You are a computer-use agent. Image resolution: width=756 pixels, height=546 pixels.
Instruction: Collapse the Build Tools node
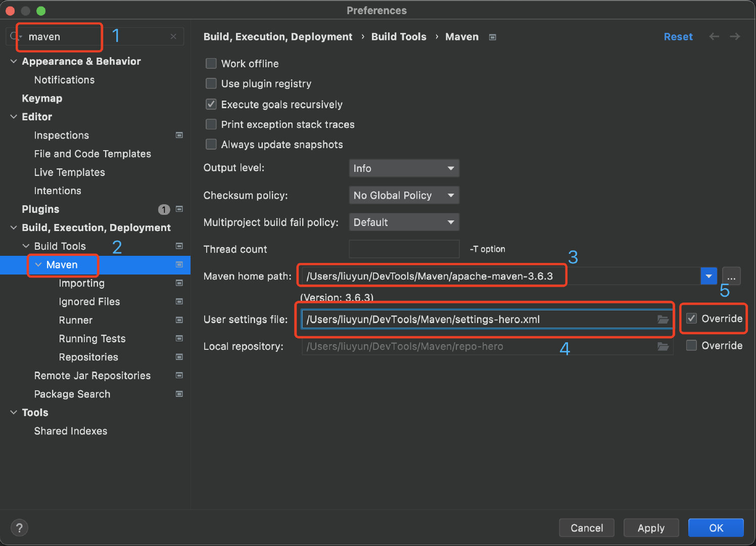click(x=26, y=246)
